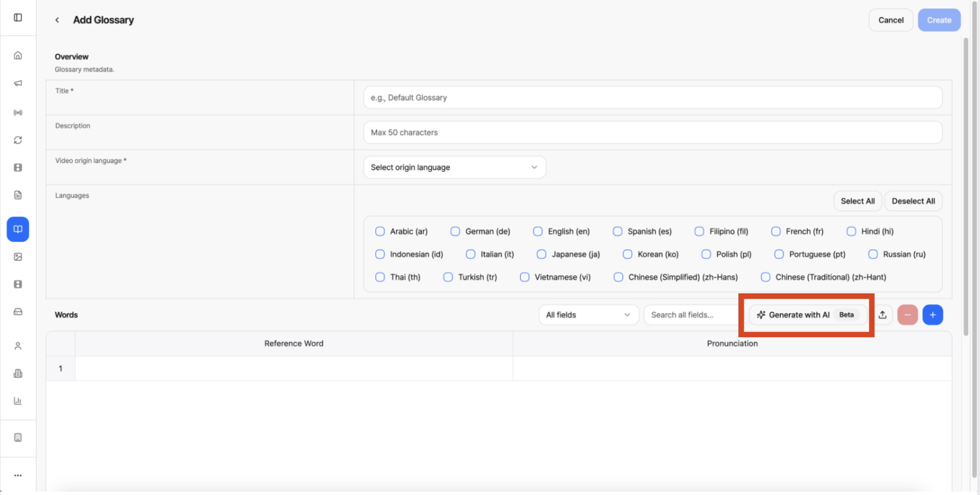Click Generate with AI Beta button

pos(808,315)
